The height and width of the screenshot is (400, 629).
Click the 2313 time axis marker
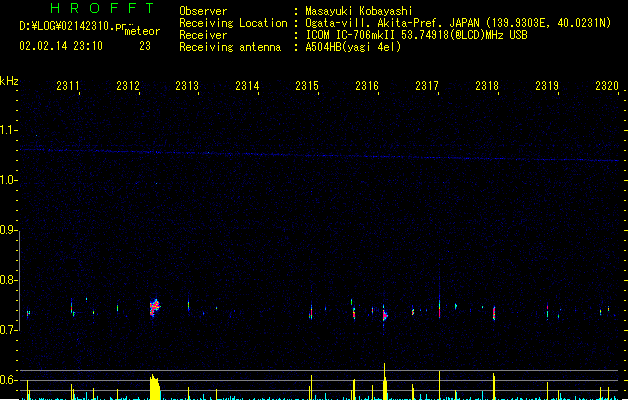coord(187,86)
